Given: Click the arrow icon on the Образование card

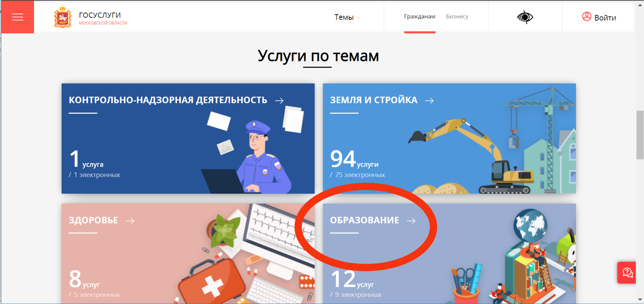Looking at the screenshot, I should pyautogui.click(x=412, y=221).
